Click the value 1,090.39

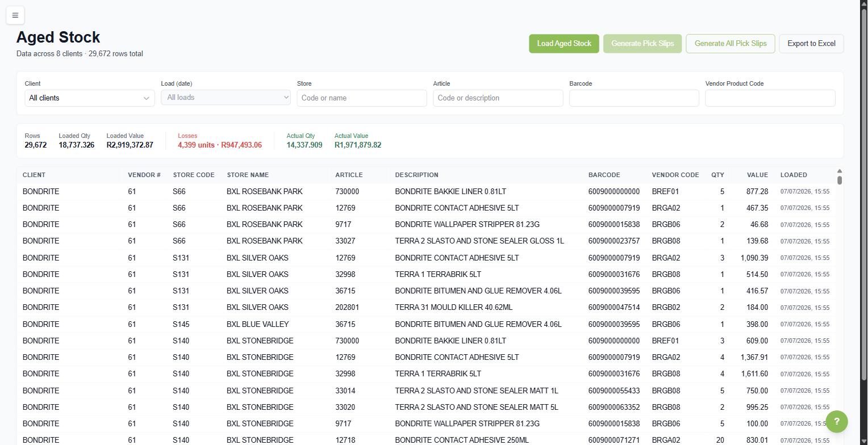[754, 258]
